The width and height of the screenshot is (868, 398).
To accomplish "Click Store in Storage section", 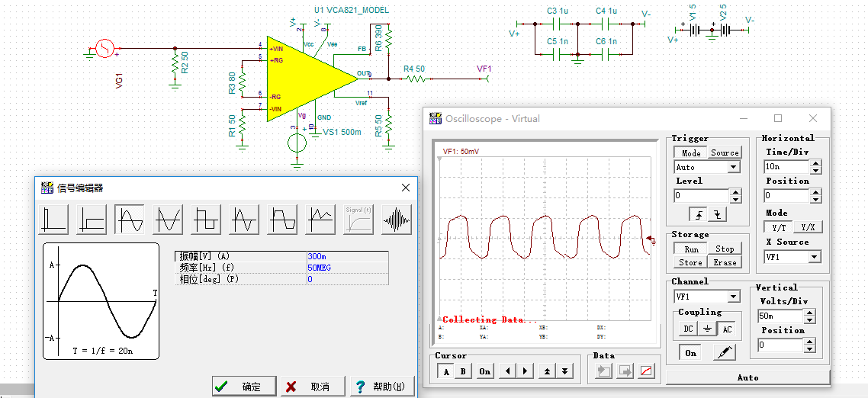I will [x=691, y=262].
